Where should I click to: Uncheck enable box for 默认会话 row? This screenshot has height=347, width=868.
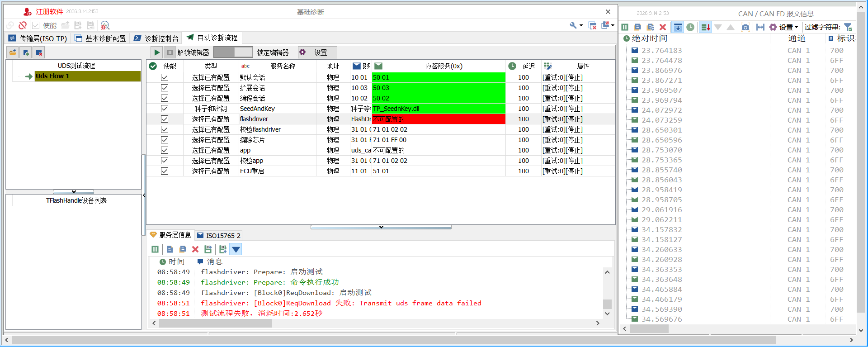(x=165, y=77)
